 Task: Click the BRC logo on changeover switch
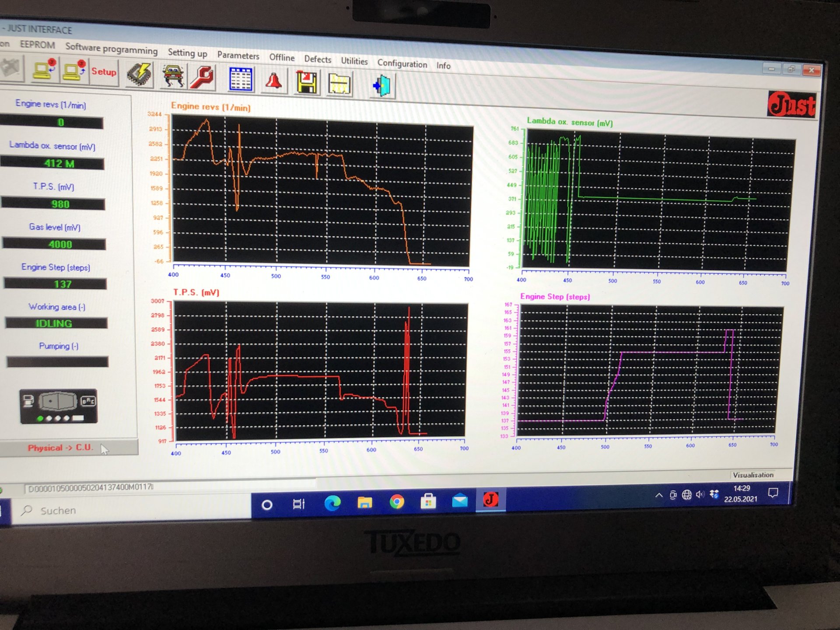(x=88, y=401)
